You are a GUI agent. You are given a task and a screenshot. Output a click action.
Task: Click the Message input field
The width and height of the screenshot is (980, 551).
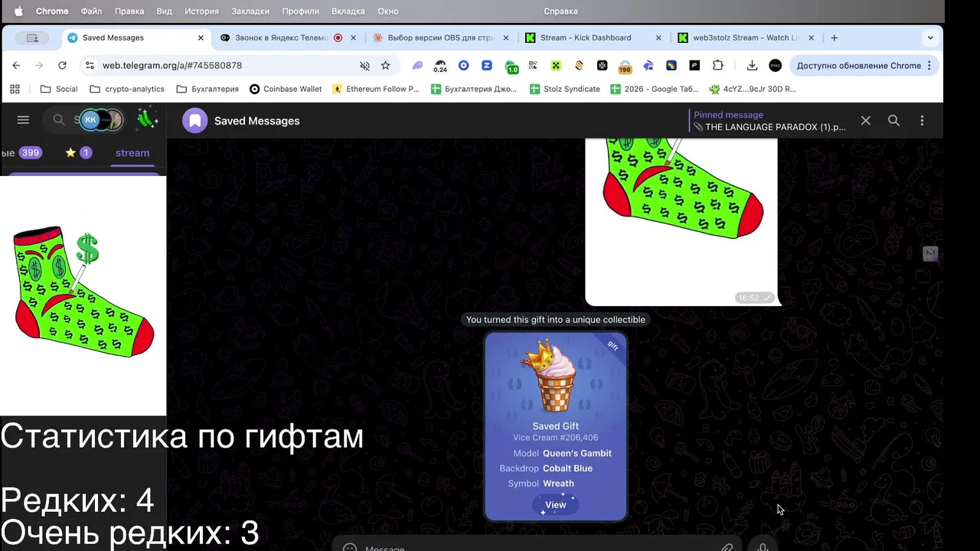pos(536,548)
